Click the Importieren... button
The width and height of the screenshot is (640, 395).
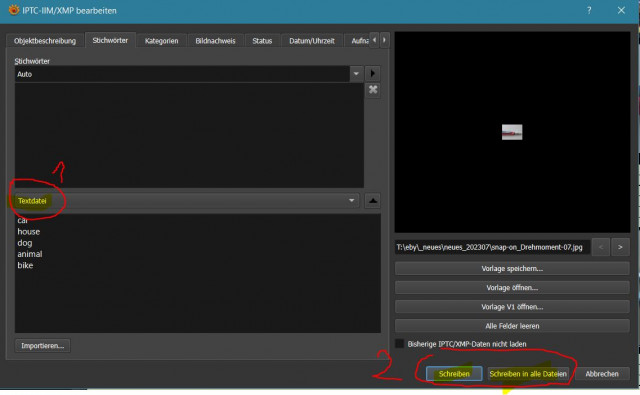[42, 346]
